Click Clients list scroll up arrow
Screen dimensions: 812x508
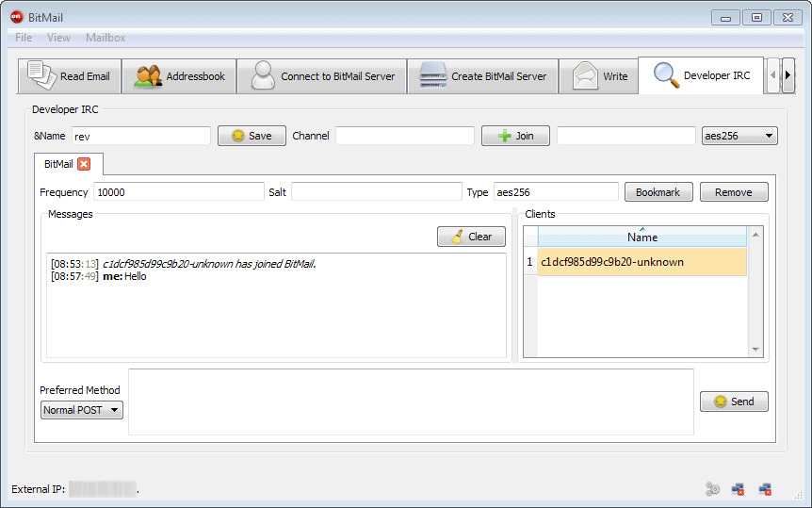[755, 235]
